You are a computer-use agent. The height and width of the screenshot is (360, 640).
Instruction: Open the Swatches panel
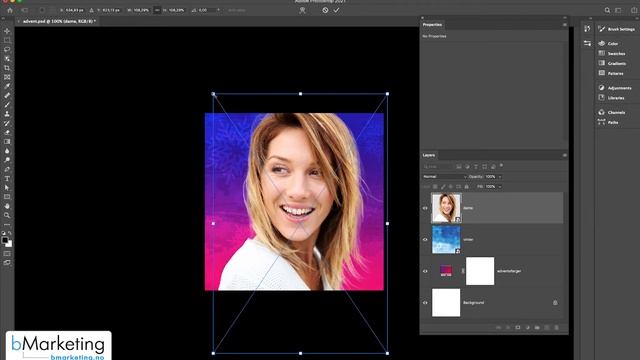(612, 53)
